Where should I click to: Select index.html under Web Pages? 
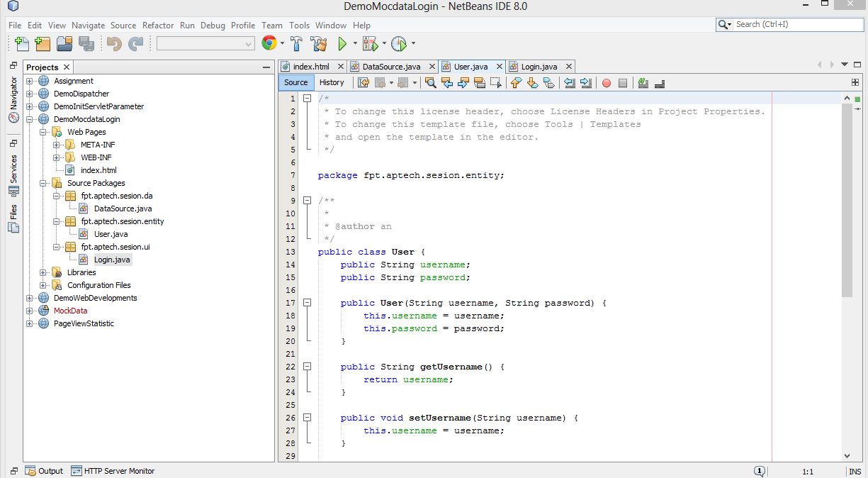pos(98,170)
